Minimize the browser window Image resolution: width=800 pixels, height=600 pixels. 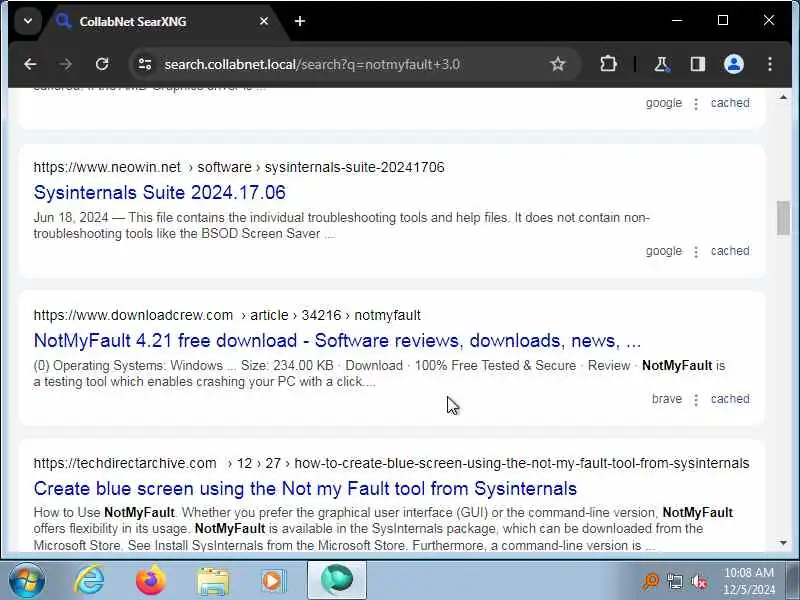coord(677,20)
